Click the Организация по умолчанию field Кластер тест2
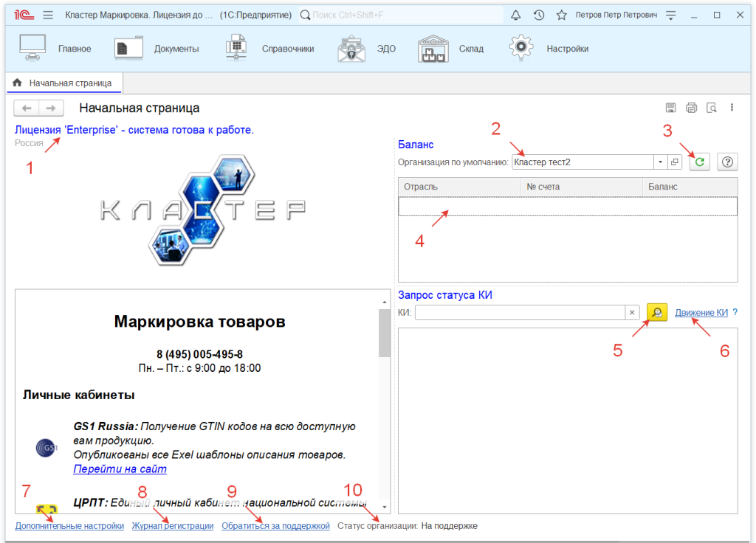Viewport: 756px width, 543px height. point(583,162)
